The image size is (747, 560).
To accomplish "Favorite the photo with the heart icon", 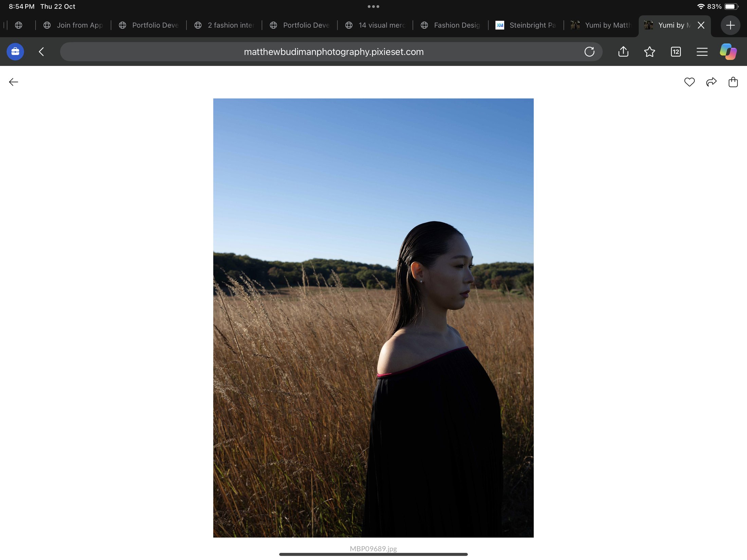I will 689,82.
